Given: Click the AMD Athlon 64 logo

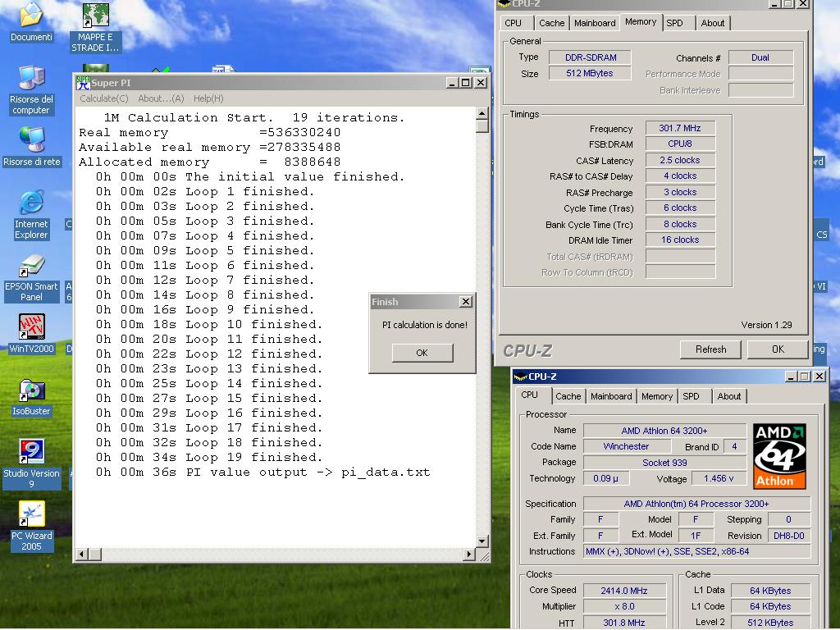Looking at the screenshot, I should point(779,456).
